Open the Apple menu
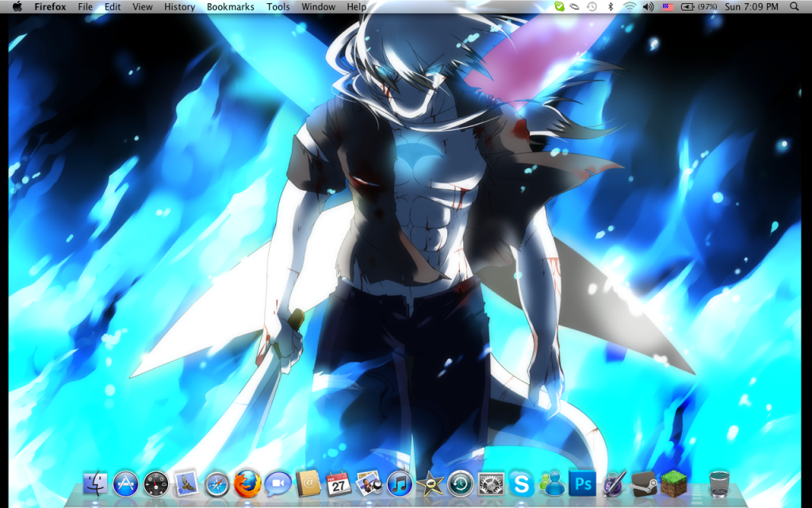Image resolution: width=812 pixels, height=508 pixels. click(17, 6)
